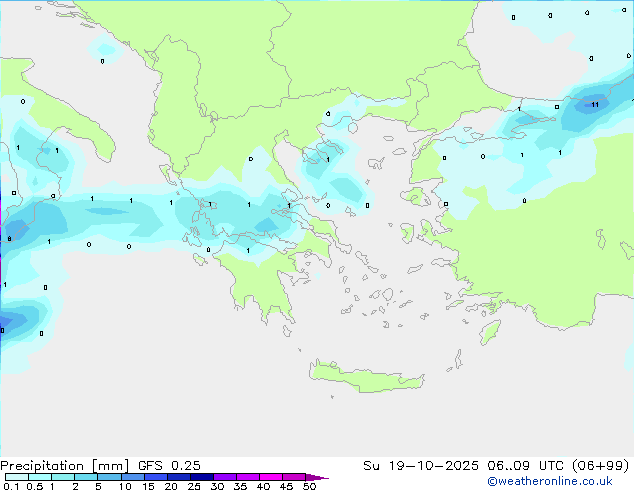634x490 pixels.
Task: Pick the legend swatch between 10 and 15
Action: point(132,477)
